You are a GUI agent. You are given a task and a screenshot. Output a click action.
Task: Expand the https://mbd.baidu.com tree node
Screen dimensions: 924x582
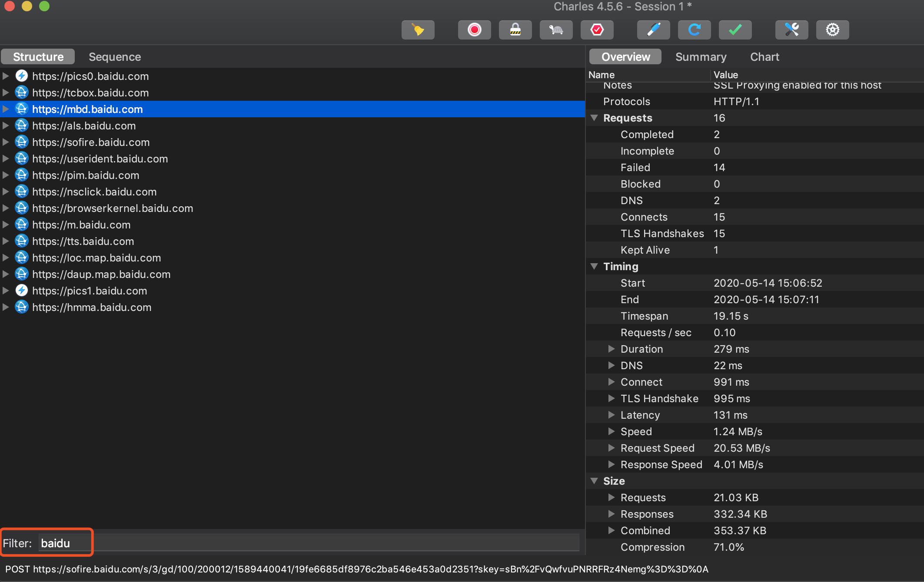tap(6, 109)
